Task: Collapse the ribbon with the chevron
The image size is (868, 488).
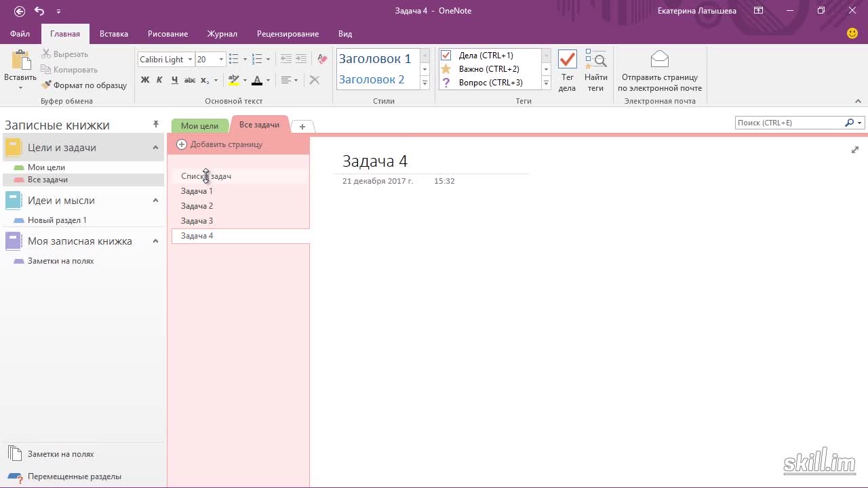Action: (x=858, y=101)
